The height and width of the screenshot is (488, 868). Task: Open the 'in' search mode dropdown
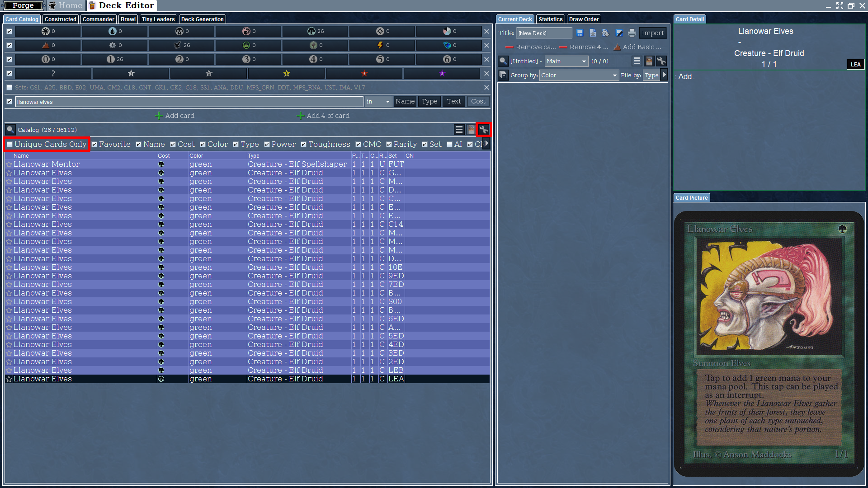point(378,102)
